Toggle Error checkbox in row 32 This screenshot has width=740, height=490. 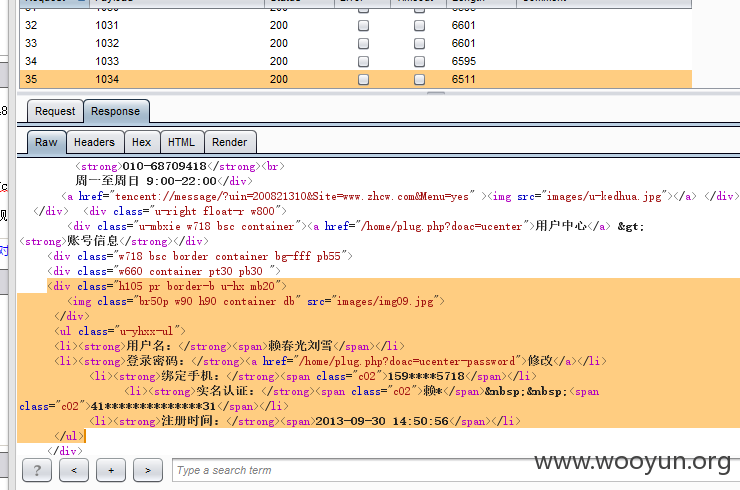(363, 25)
